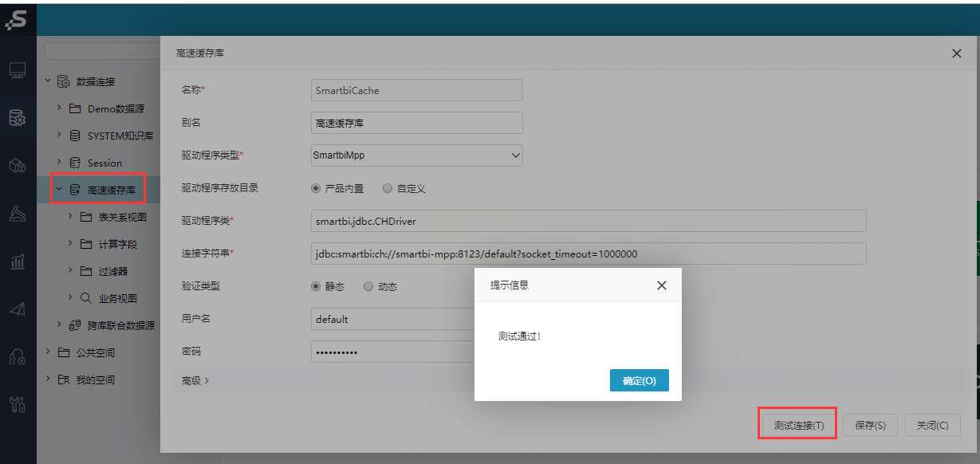Click the 测试通过! message text
980x464 pixels.
520,336
